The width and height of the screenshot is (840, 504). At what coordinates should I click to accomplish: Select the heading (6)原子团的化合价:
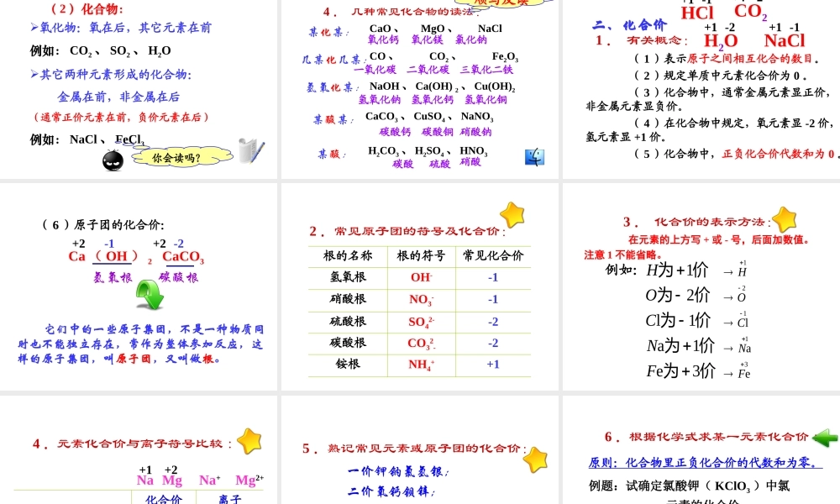pyautogui.click(x=102, y=225)
